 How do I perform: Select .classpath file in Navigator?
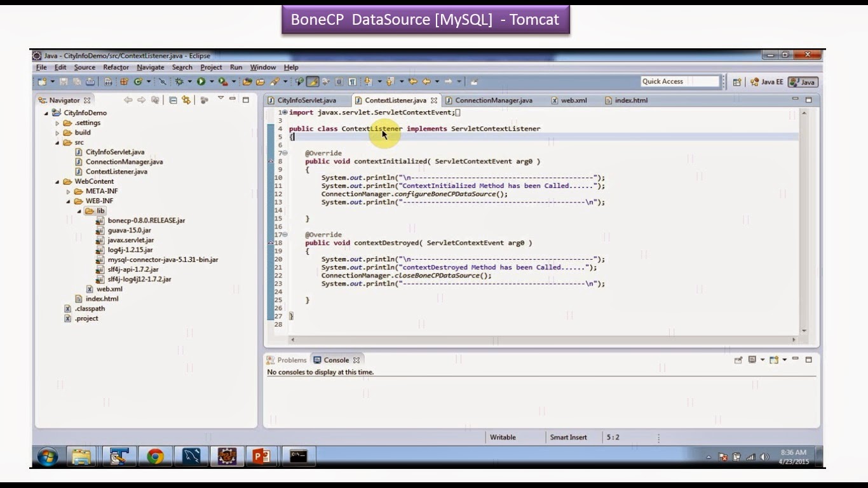tap(90, 309)
